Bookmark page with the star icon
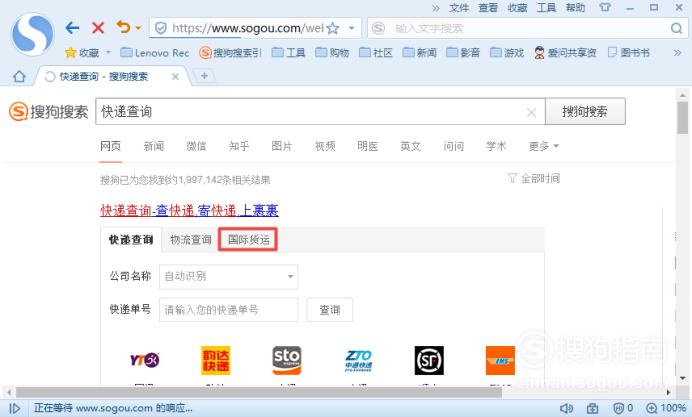The image size is (692, 417). (x=333, y=29)
